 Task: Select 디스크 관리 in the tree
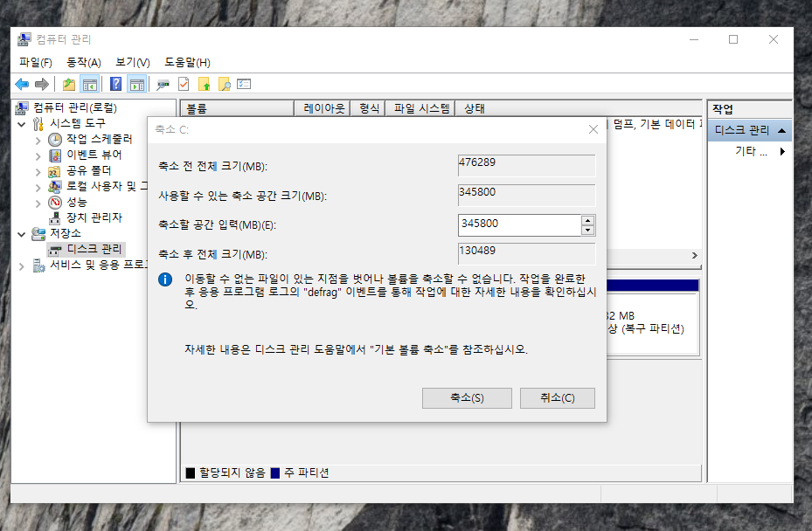point(94,249)
